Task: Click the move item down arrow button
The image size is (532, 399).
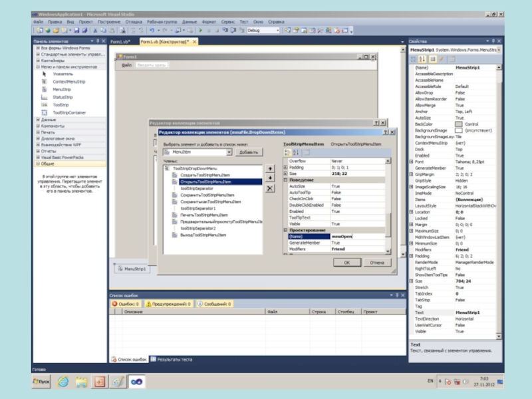Action: pos(269,178)
